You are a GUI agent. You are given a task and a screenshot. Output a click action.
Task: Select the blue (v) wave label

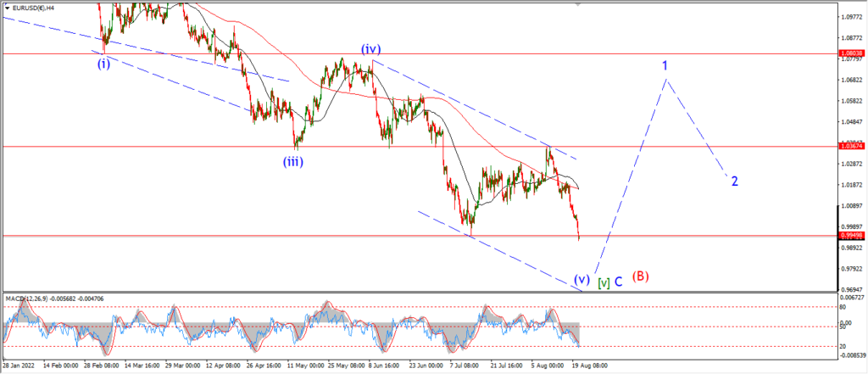(581, 279)
